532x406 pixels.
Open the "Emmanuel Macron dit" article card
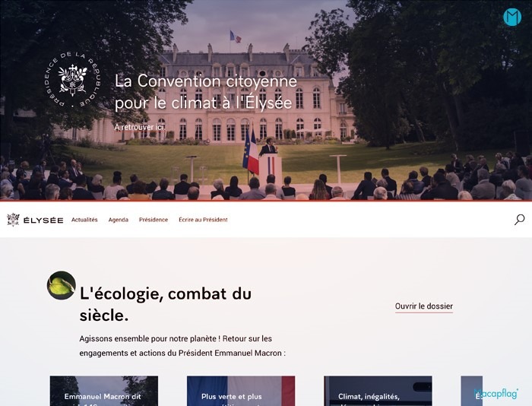pos(104,391)
